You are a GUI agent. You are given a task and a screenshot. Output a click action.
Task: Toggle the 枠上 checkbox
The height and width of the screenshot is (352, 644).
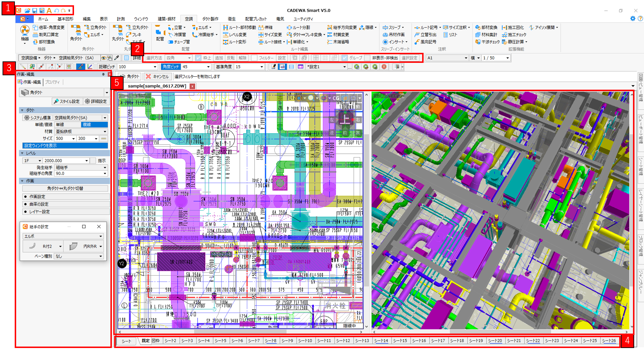click(198, 58)
